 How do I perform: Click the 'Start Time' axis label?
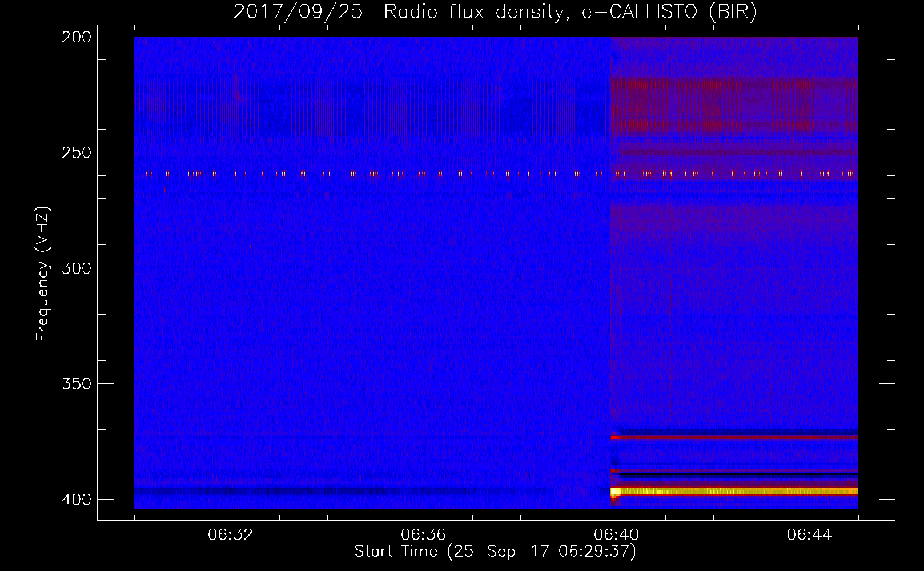(495, 552)
